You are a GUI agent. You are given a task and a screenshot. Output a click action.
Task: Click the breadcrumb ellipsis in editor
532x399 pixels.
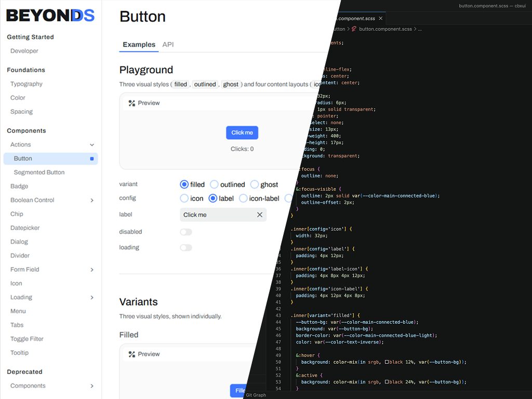coord(420,29)
